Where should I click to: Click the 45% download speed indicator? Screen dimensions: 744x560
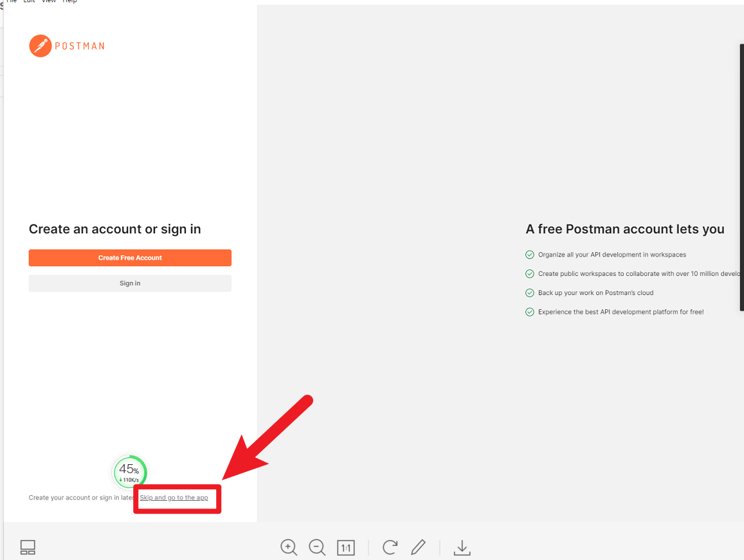coord(129,472)
